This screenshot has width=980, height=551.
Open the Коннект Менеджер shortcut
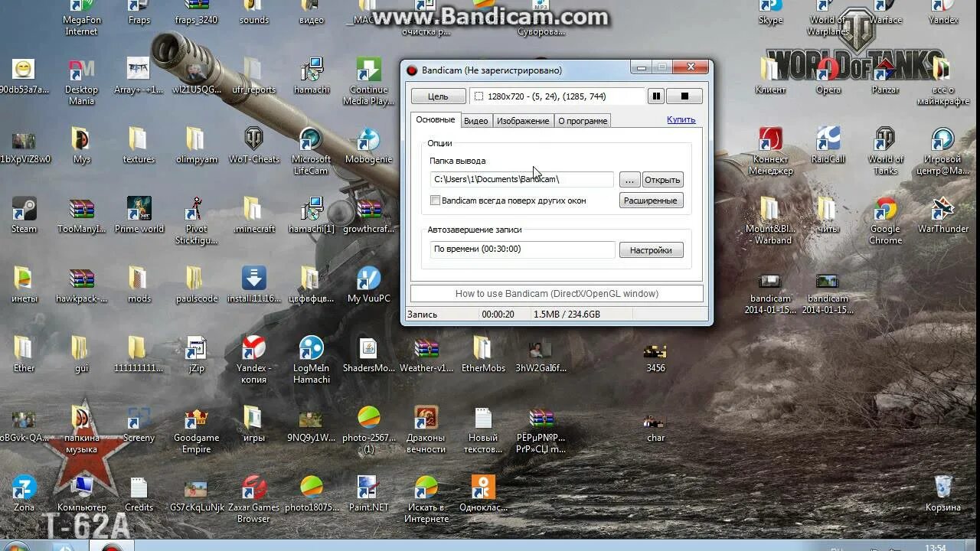(770, 151)
